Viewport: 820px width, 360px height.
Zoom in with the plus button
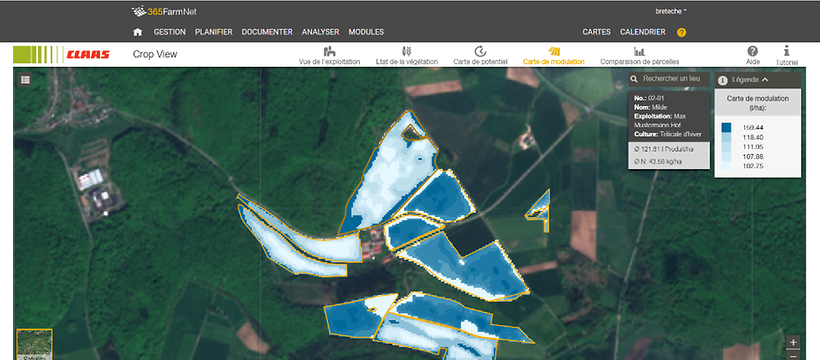[x=793, y=342]
